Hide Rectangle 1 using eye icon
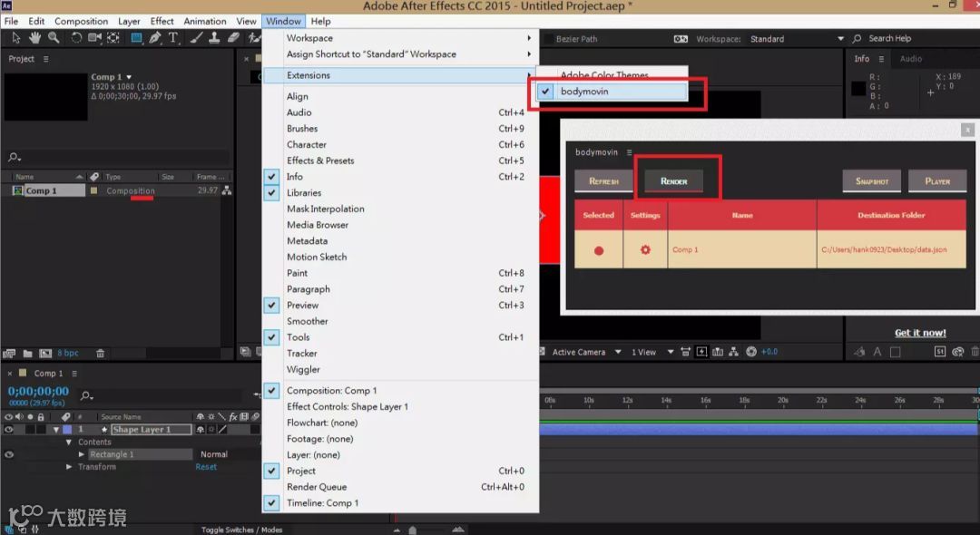 (x=9, y=454)
